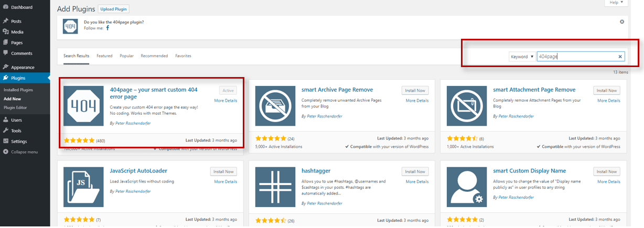Screen dimensions: 644x228
Task: Switch to the Popular tab
Action: [x=126, y=56]
